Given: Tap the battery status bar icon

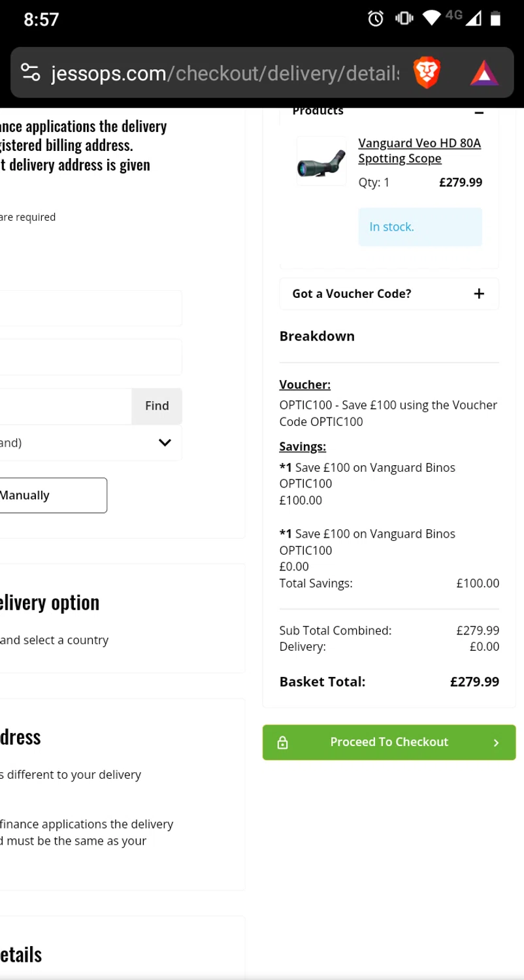Looking at the screenshot, I should [x=496, y=19].
